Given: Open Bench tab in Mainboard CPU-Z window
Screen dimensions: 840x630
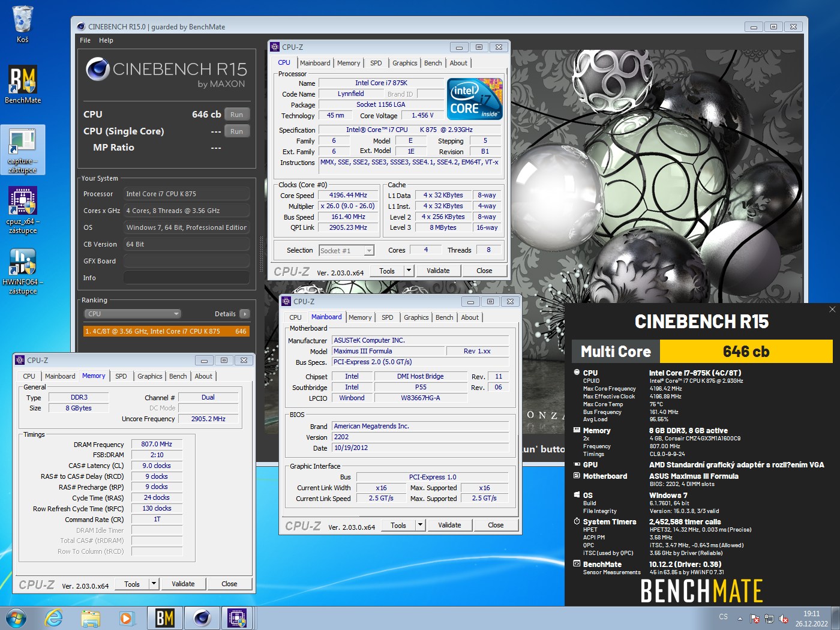Looking at the screenshot, I should 444,317.
